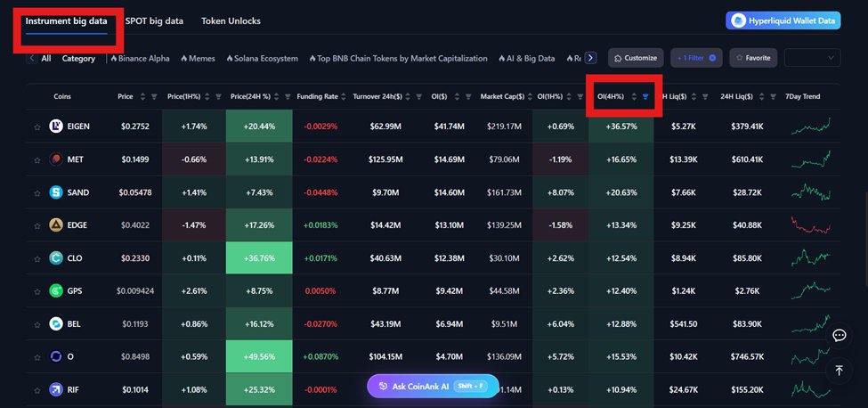Open filter icon for Turnover 24h($) column
Screen dimensions: 868x408
pos(419,97)
